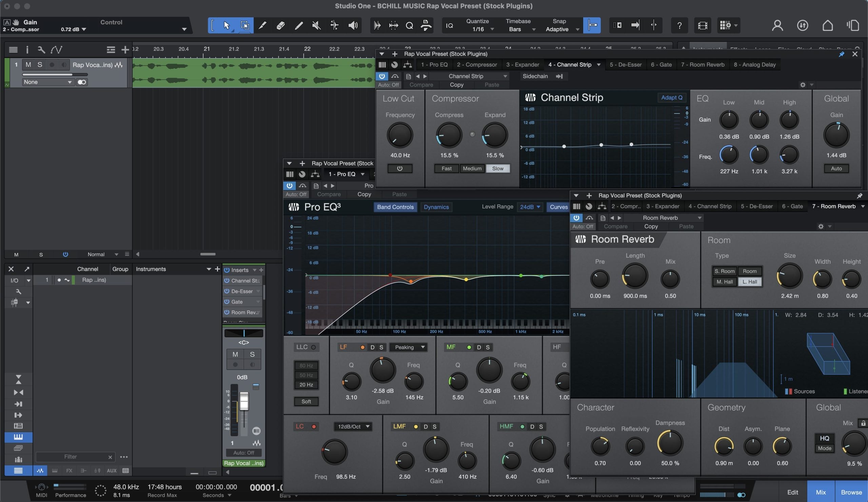
Task: Select the M. Hall room type
Action: 724,282
